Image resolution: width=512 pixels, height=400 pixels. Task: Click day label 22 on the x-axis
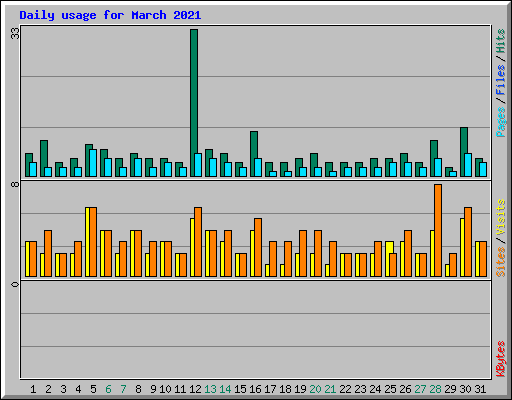345,389
